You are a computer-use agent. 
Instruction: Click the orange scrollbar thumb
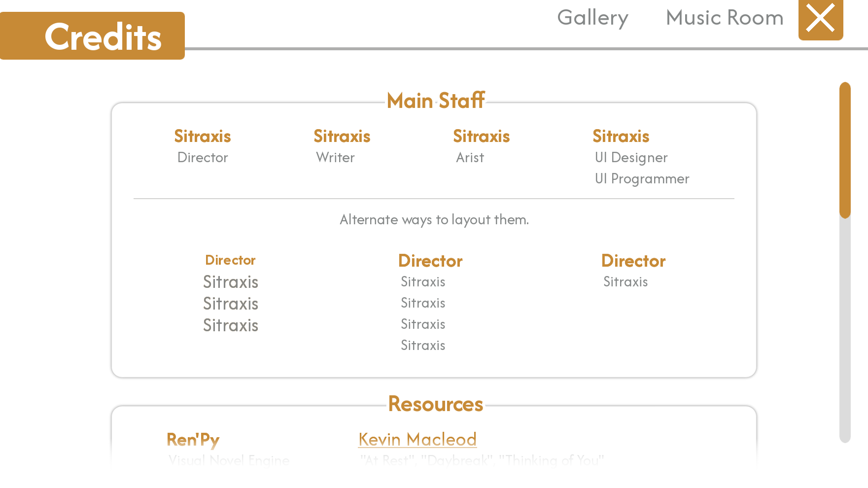click(x=845, y=149)
